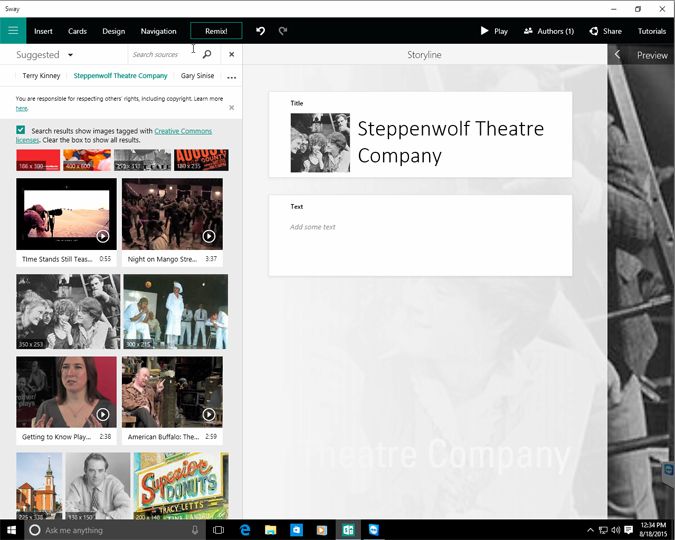Image resolution: width=675 pixels, height=540 pixels.
Task: Switch to the Sway taskbar icon
Action: click(348, 530)
